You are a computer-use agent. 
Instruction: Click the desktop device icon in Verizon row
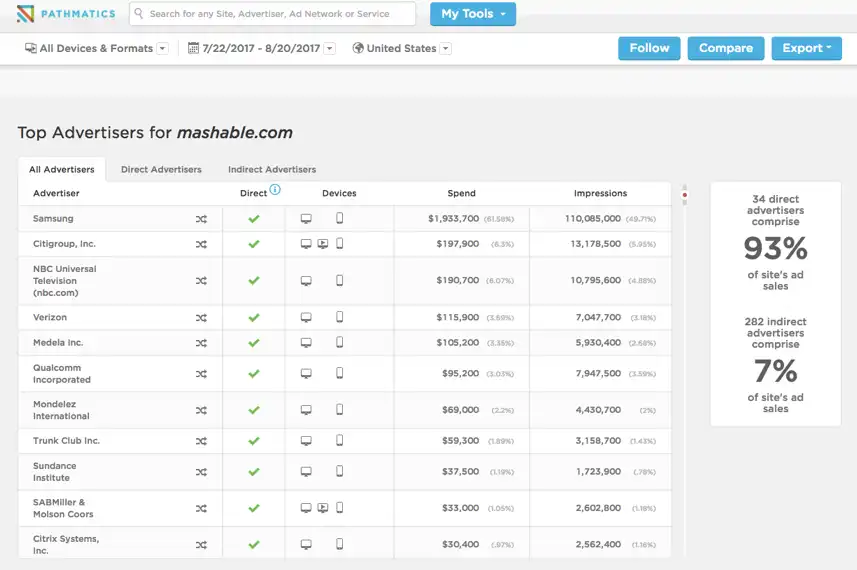[306, 317]
